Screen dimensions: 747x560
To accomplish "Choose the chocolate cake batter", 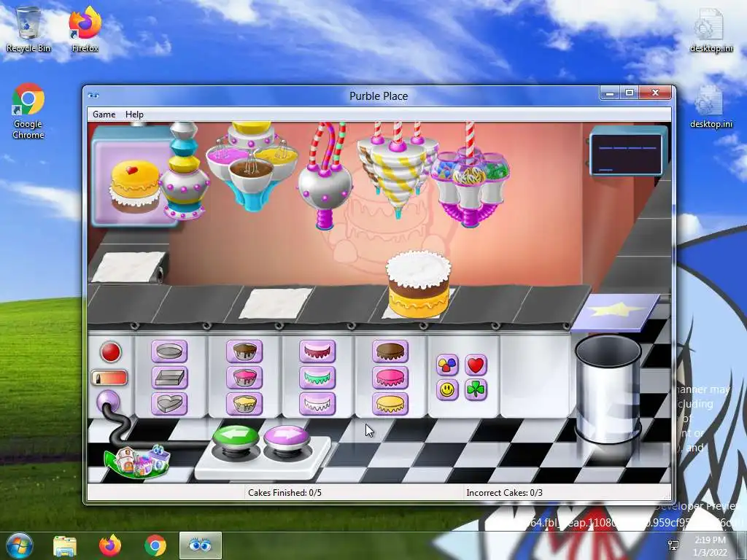I will click(244, 352).
